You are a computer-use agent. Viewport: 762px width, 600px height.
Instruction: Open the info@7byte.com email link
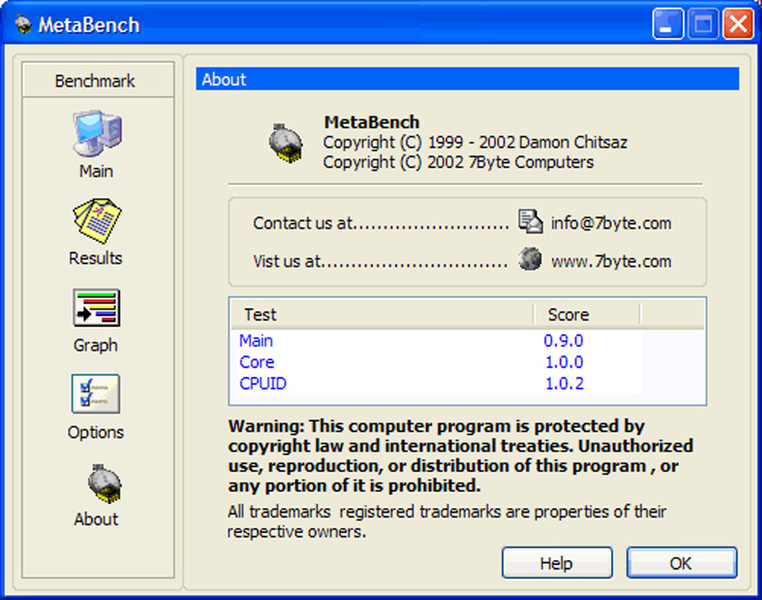click(x=611, y=223)
